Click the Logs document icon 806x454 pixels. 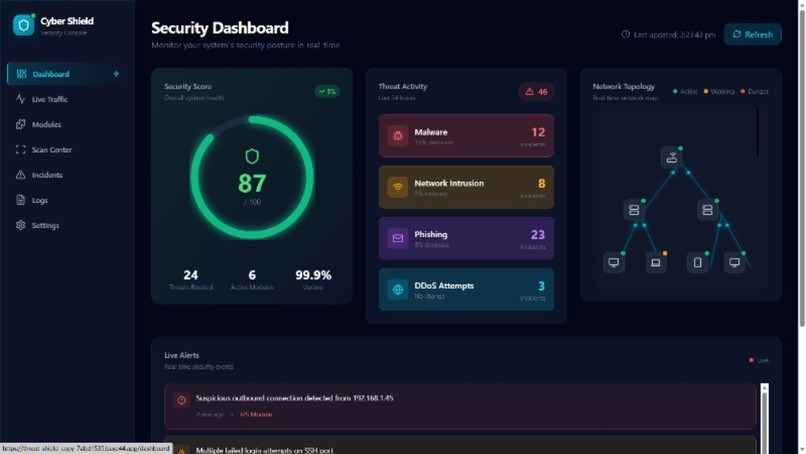click(x=21, y=200)
